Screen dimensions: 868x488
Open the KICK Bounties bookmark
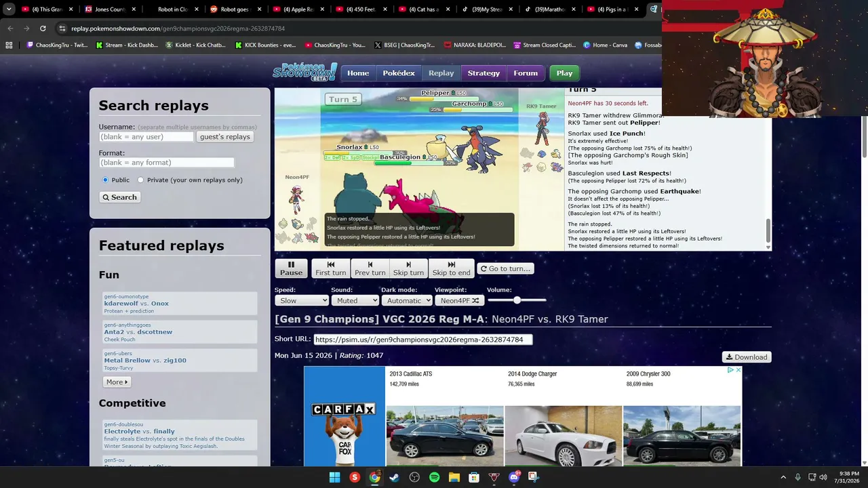pyautogui.click(x=265, y=45)
